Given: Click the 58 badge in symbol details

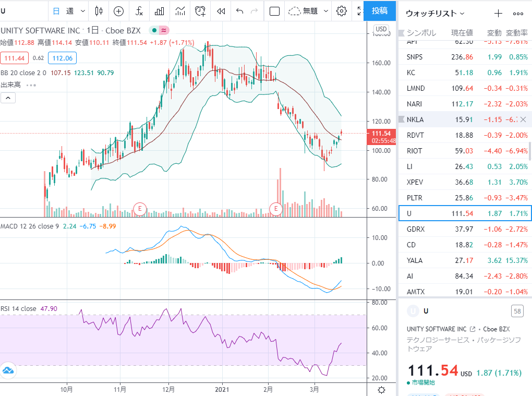Looking at the screenshot, I should 517,311.
